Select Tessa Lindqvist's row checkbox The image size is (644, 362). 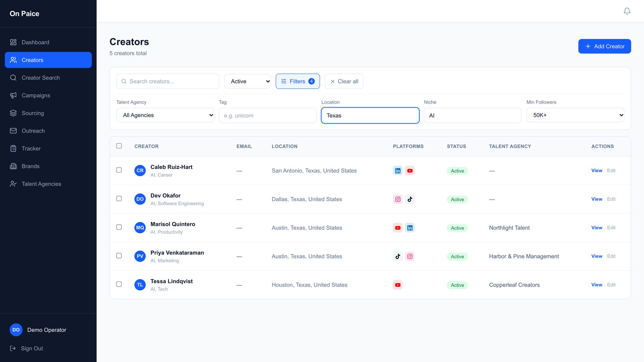119,284
